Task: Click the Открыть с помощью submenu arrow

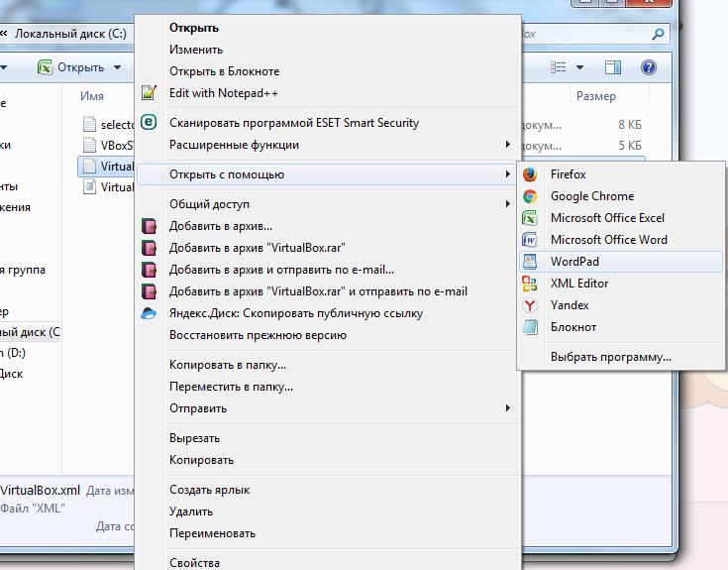Action: click(x=508, y=174)
